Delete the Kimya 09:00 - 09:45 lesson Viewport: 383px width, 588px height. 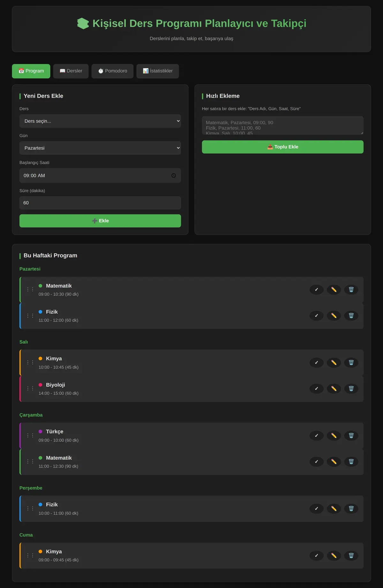tap(351, 555)
